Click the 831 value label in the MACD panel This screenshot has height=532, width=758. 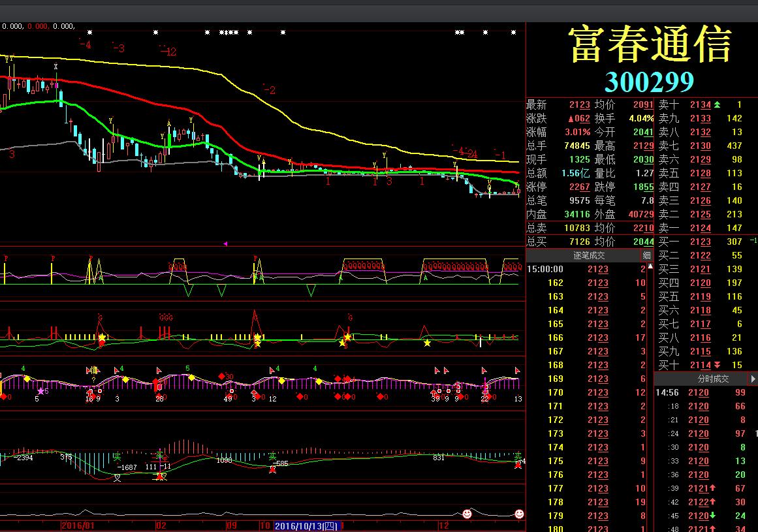tap(439, 457)
